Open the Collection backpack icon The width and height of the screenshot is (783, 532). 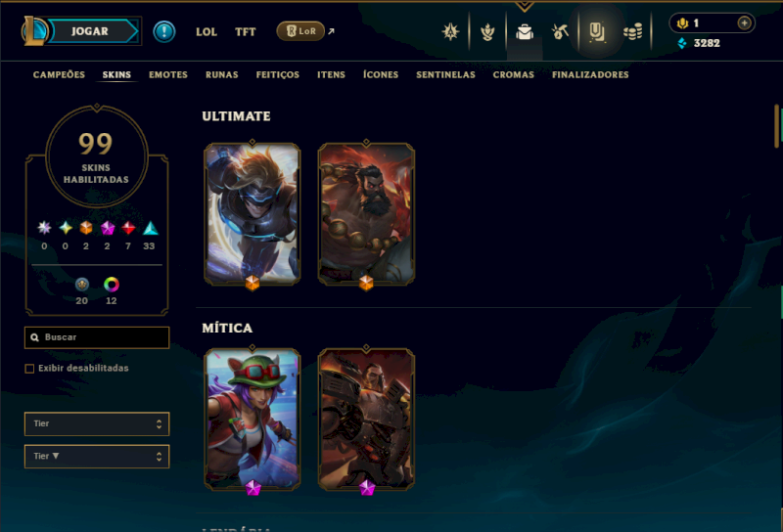pos(525,32)
